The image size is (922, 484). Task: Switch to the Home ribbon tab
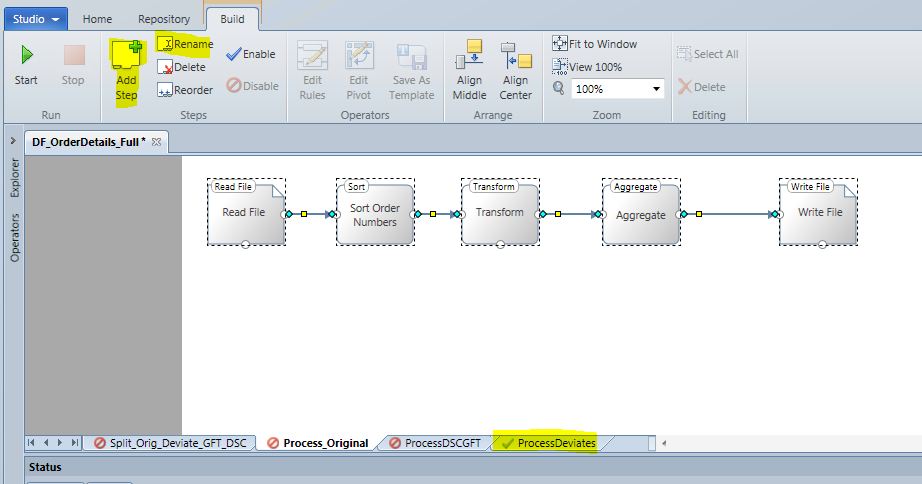(97, 19)
